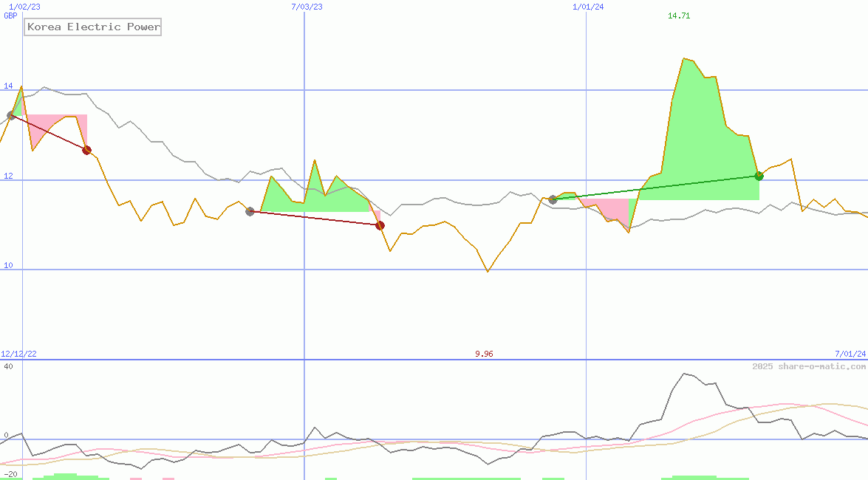
Task: Select the 1/02/23 date label
Action: (x=24, y=7)
